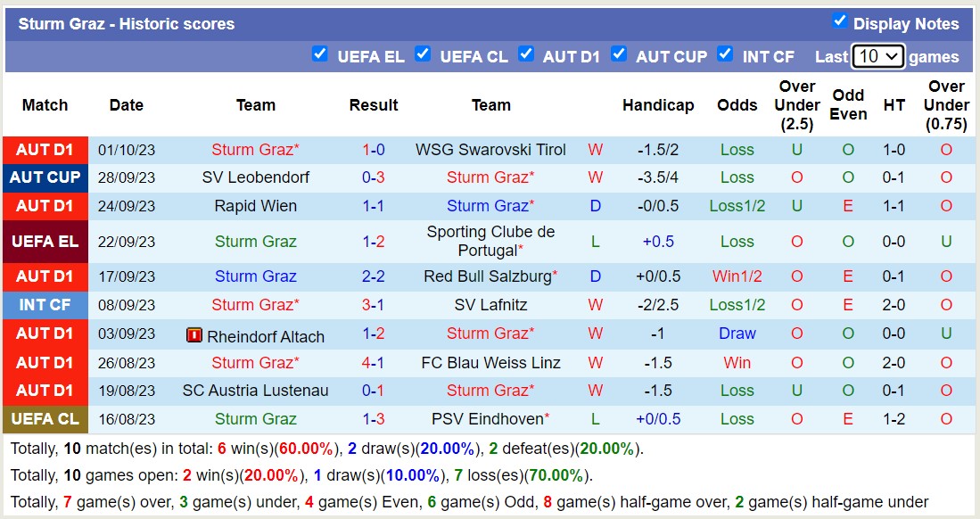Click the SV Leobendorf team link

pos(256,177)
